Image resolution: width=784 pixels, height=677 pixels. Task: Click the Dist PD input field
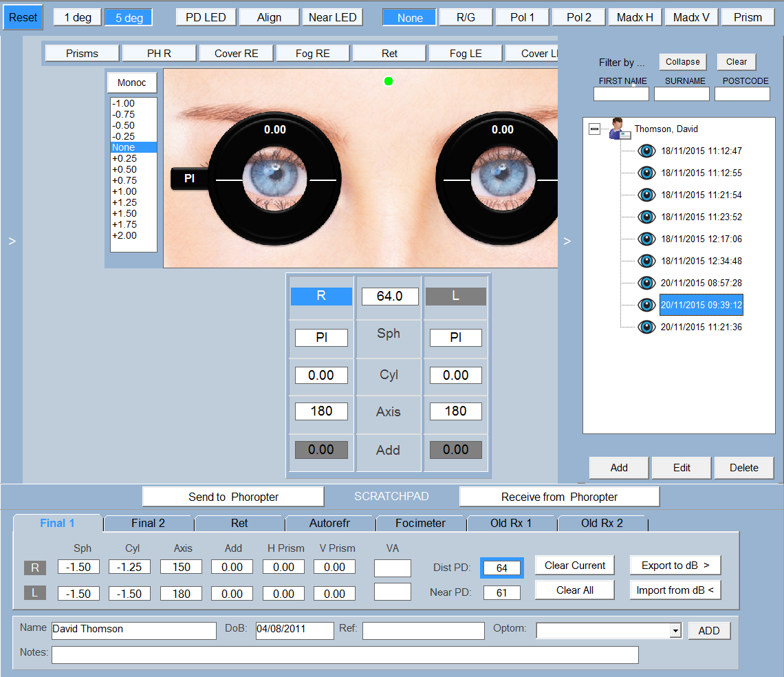(501, 568)
